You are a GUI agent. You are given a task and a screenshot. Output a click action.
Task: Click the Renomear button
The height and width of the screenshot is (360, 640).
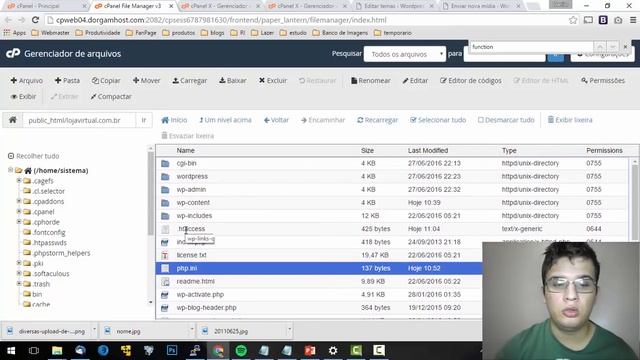click(371, 81)
